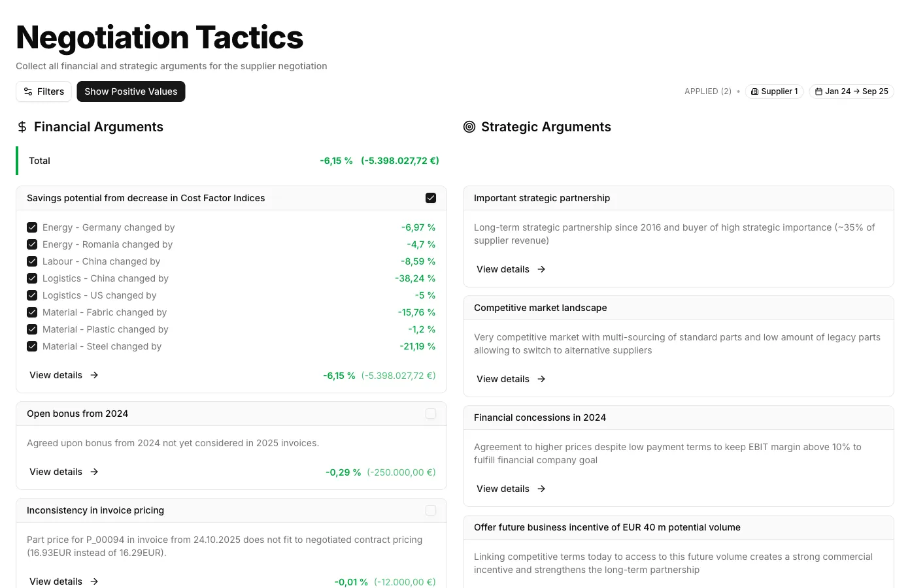Uncheck Energy - Germany changed by
Viewport: 910px width, 588px height.
pos(32,227)
